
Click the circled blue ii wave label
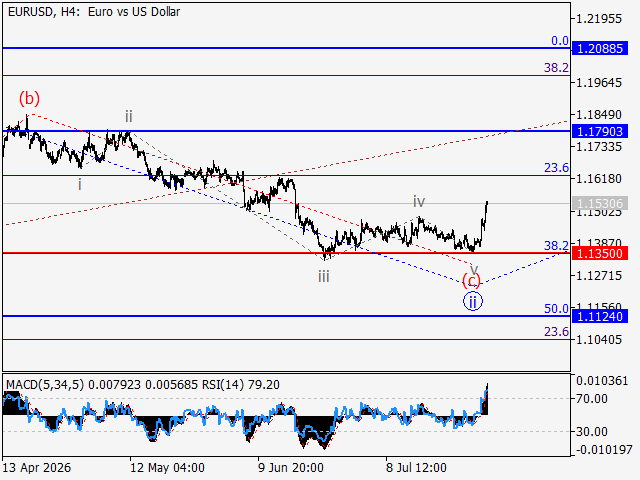(x=473, y=302)
